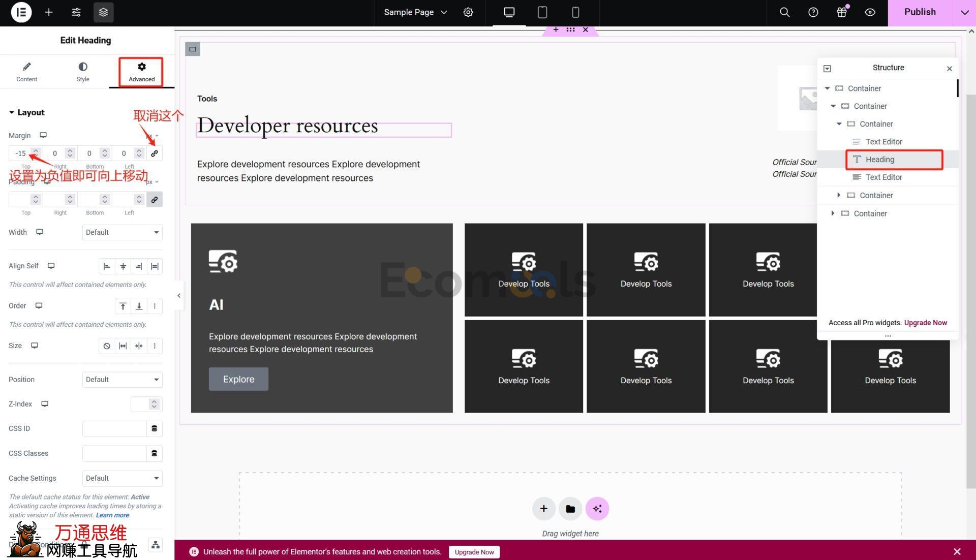Screen dimensions: 976x560
Task: Open the Position dropdown
Action: point(122,380)
